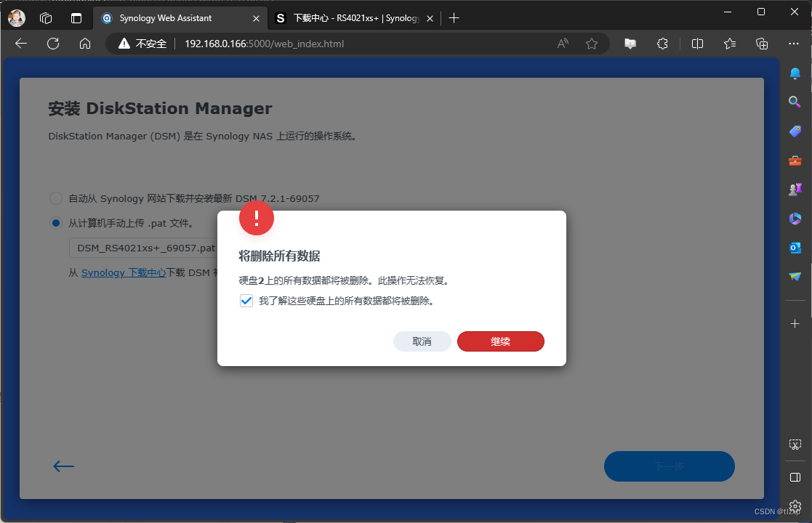The width and height of the screenshot is (812, 523).
Task: Open the workspaces icon
Action: click(46, 18)
